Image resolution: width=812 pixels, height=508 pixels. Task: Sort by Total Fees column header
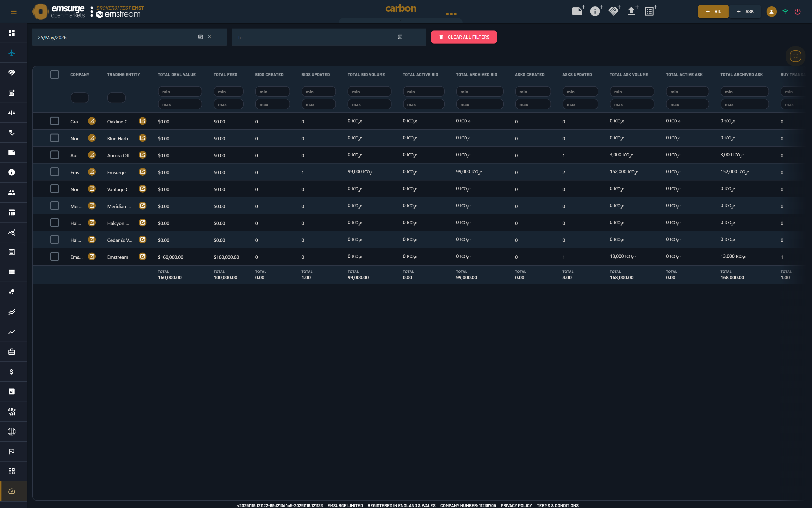pos(225,75)
